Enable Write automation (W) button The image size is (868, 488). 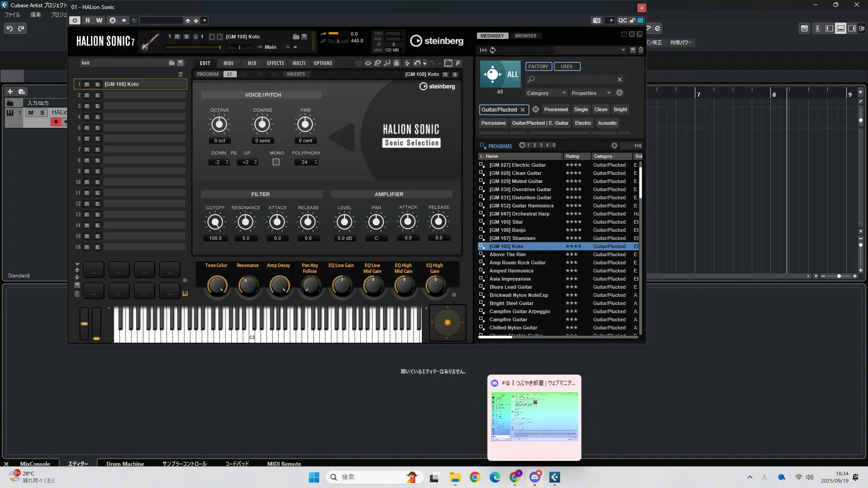pos(99,20)
